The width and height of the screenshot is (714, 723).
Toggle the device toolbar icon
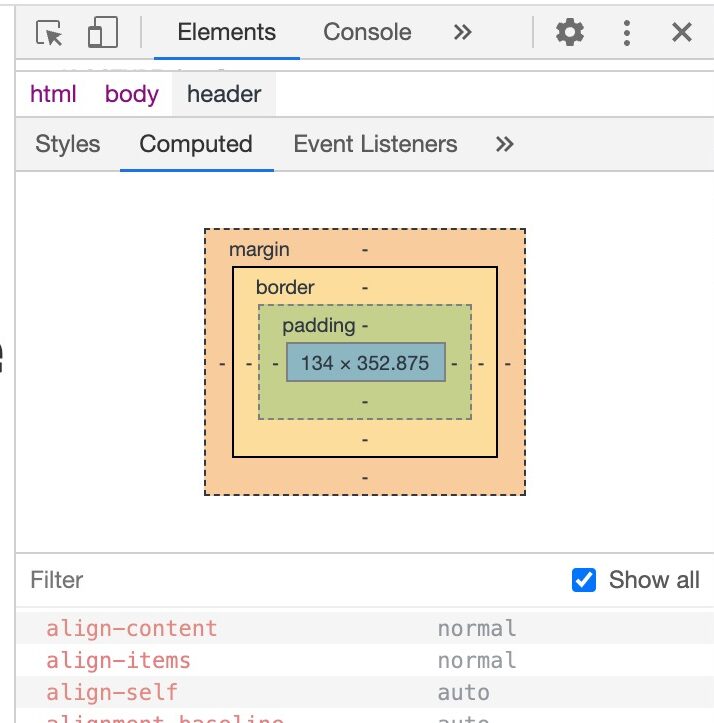pyautogui.click(x=102, y=33)
